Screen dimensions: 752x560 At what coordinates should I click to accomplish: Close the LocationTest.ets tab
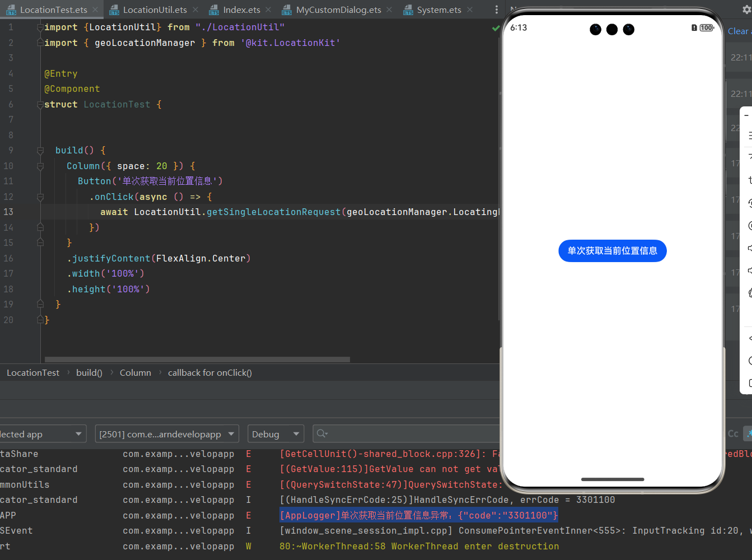pos(96,10)
